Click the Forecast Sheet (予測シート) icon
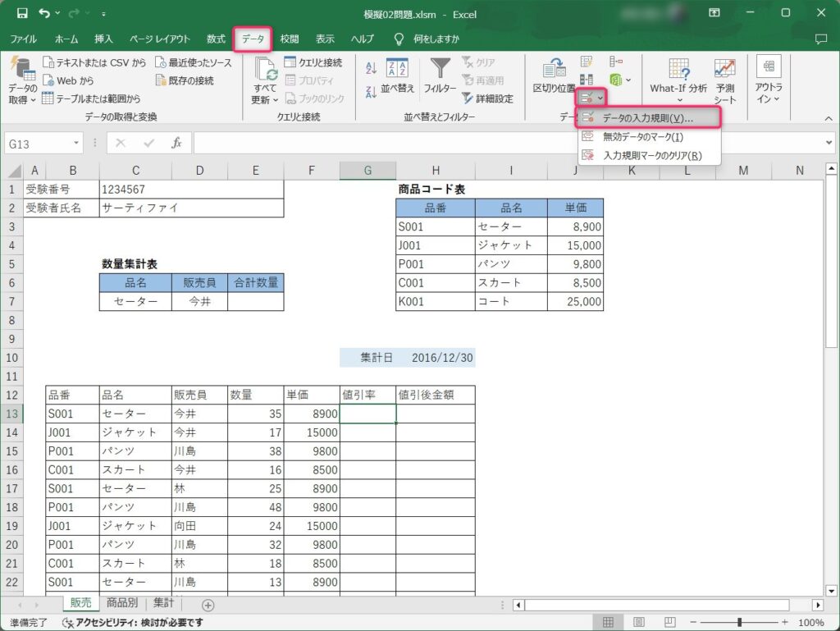This screenshot has height=631, width=840. 724,80
